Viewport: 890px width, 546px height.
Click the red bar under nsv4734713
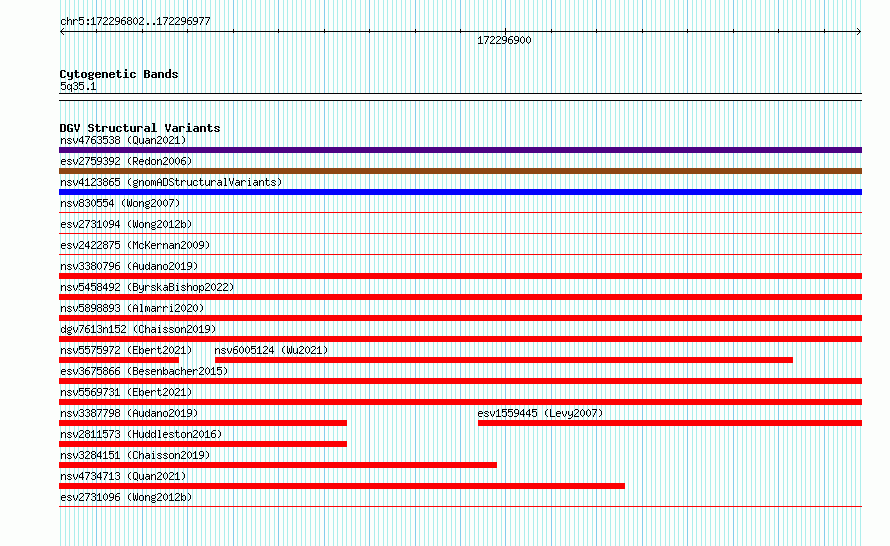coord(342,486)
